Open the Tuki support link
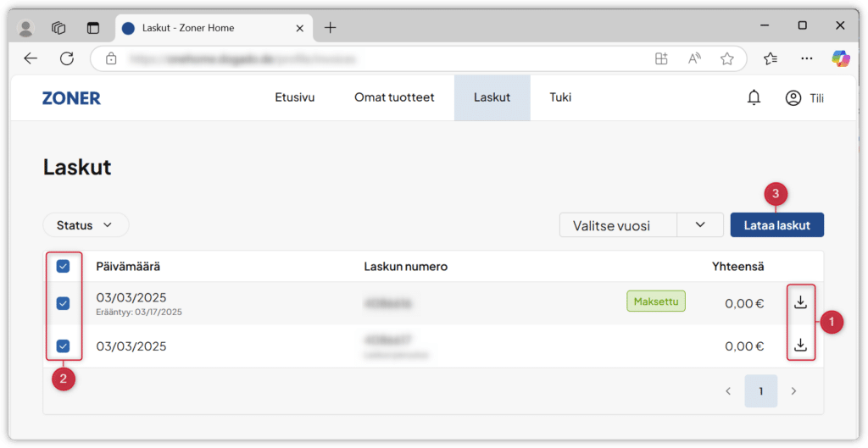Viewport: 868px width, 448px height. (x=560, y=97)
